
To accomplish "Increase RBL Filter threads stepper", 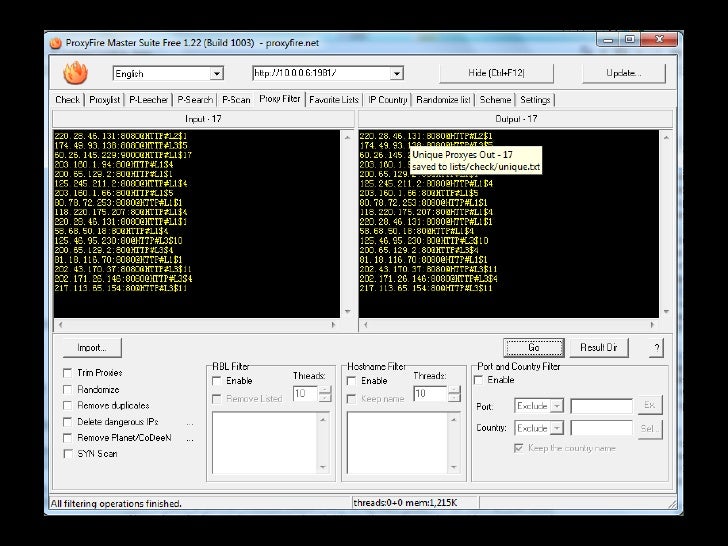I will point(325,390).
